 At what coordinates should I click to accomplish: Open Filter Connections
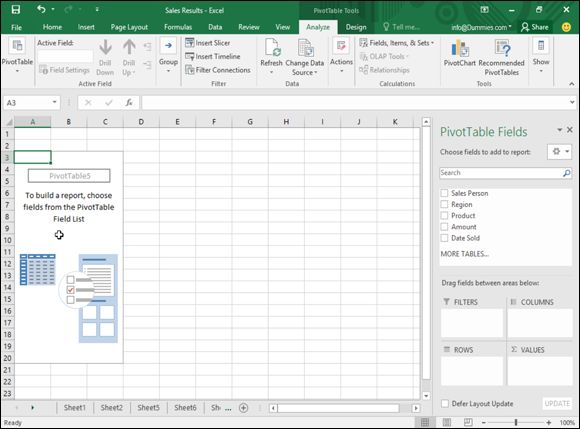pos(218,70)
